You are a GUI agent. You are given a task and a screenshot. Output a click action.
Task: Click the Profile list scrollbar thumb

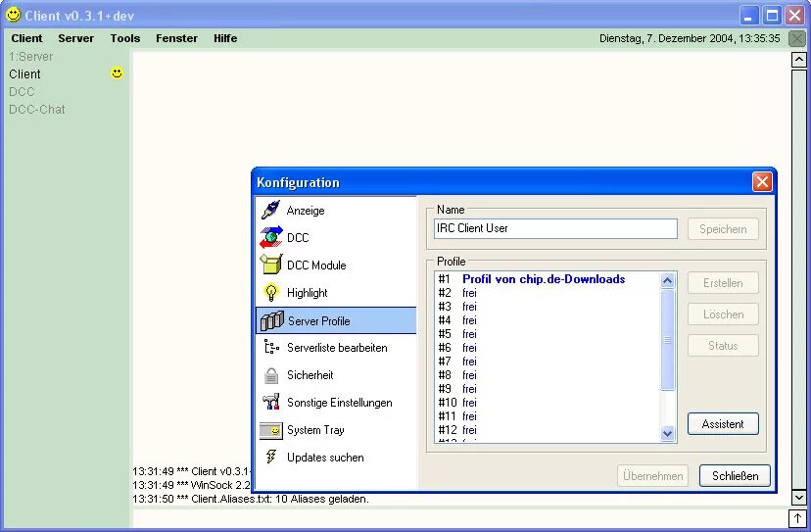coord(668,340)
